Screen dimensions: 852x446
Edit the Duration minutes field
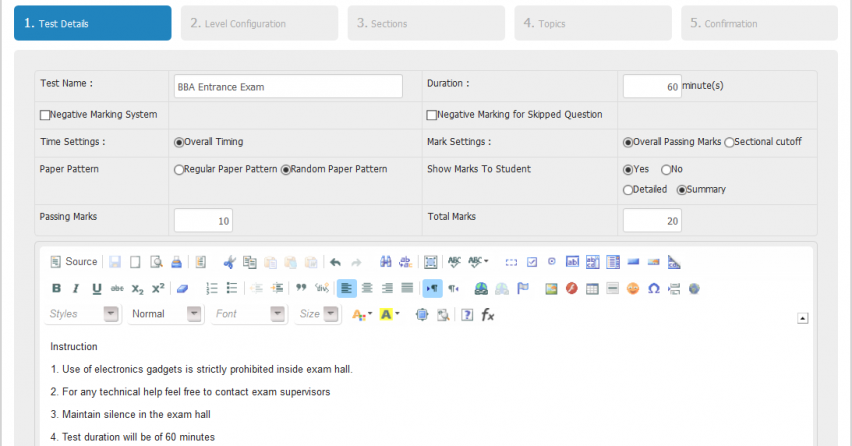(x=652, y=86)
